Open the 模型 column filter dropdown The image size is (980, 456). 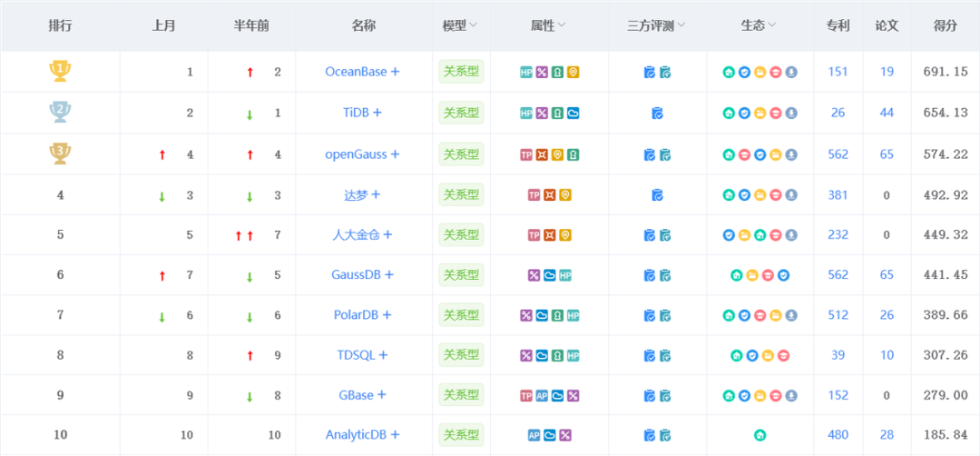(473, 25)
